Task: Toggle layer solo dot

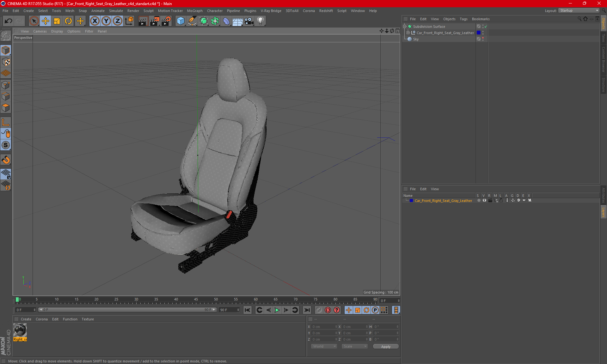Action: (x=479, y=200)
